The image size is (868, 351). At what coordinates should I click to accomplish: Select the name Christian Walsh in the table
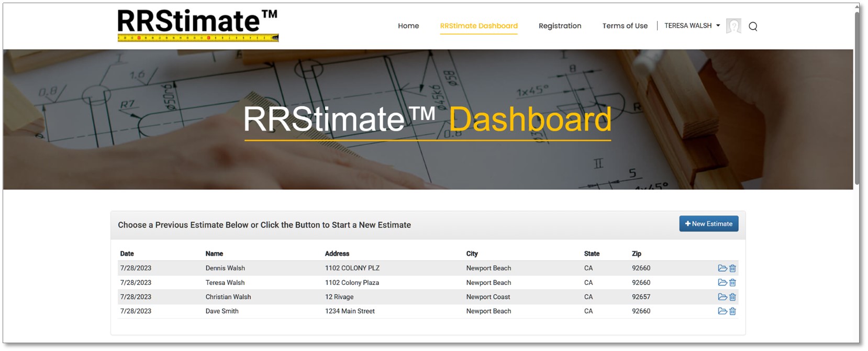coord(228,297)
